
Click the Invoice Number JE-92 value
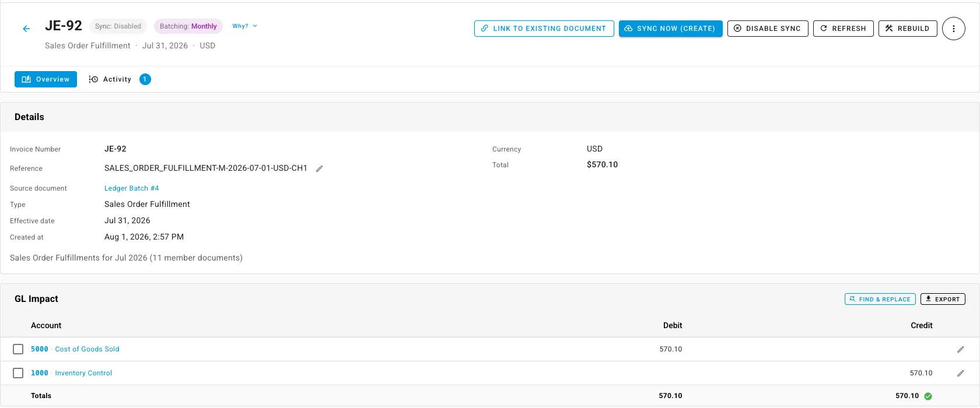(x=116, y=149)
